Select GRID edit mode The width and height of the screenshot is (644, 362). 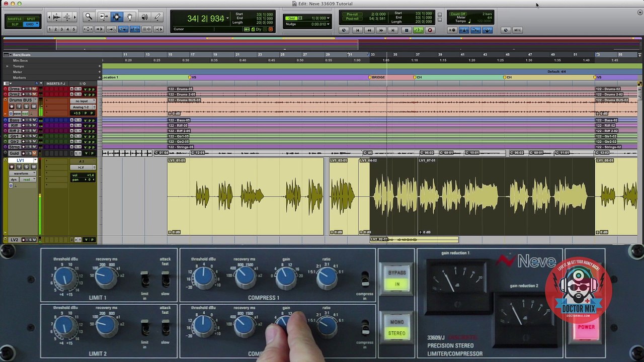(31, 24)
